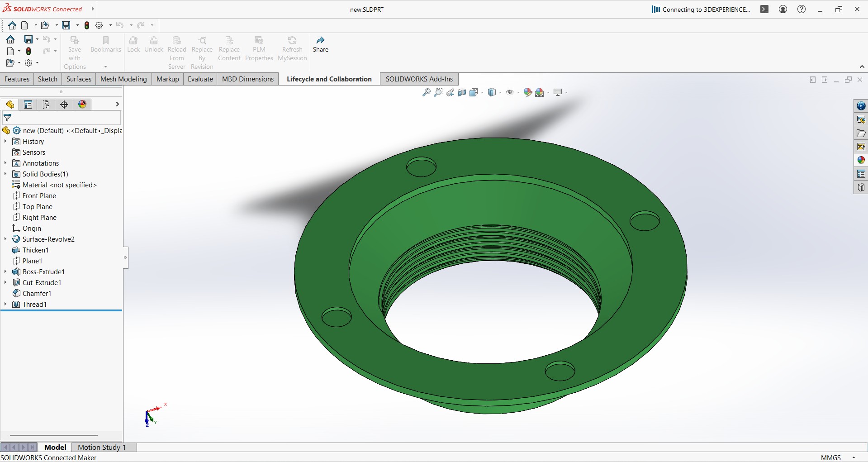This screenshot has width=868, height=462.
Task: Click the feature tree filter field
Action: [x=62, y=119]
